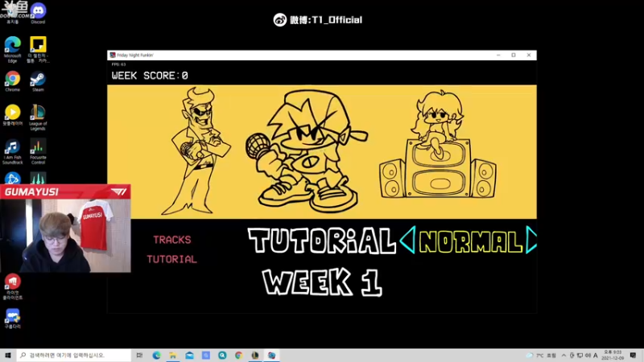Switch to Friday Night Funkin' taskbar button
Screen dimensions: 644x362
click(271, 356)
